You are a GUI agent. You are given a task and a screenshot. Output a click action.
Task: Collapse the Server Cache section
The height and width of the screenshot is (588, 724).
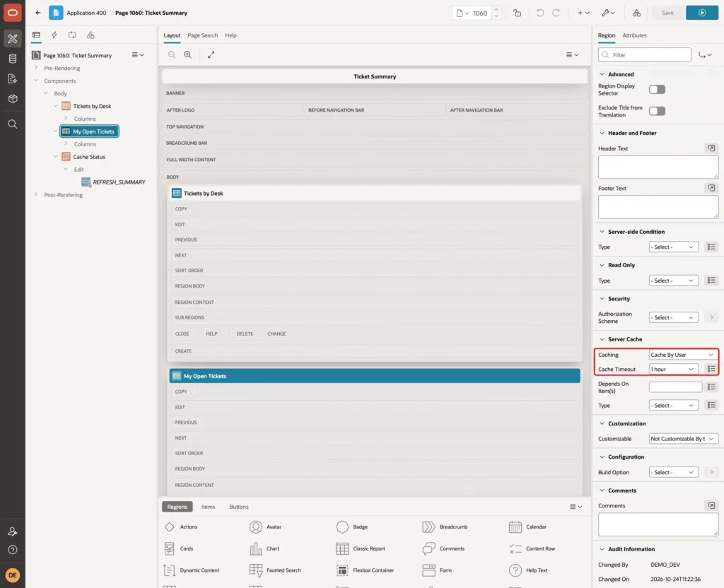tap(602, 339)
